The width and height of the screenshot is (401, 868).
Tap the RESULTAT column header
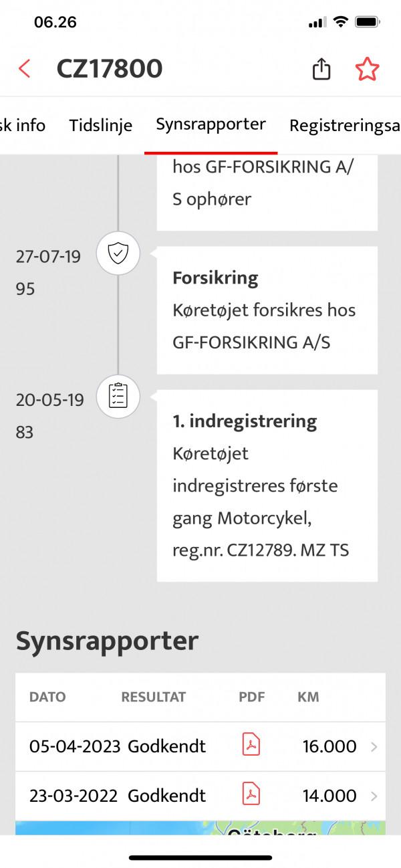pyautogui.click(x=153, y=697)
